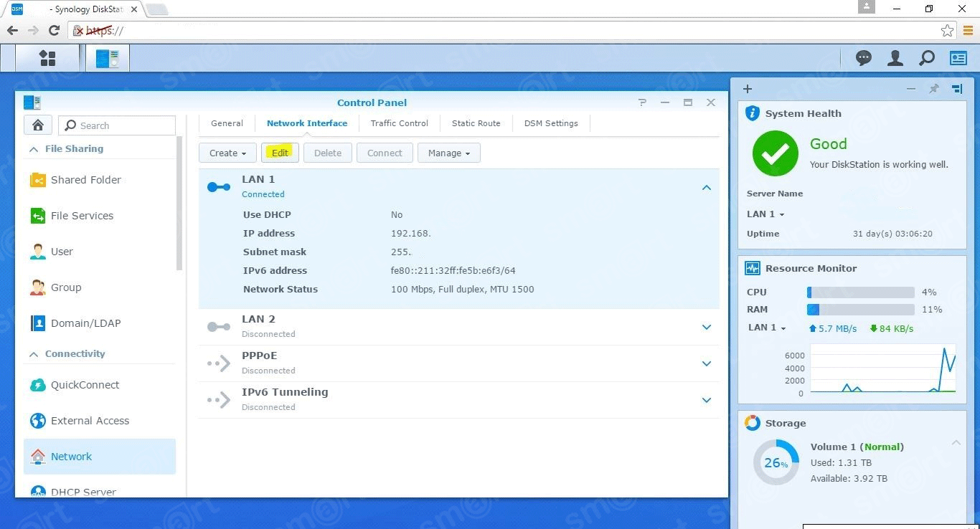The height and width of the screenshot is (529, 980).
Task: Go to the Control Panel home icon
Action: coord(38,125)
